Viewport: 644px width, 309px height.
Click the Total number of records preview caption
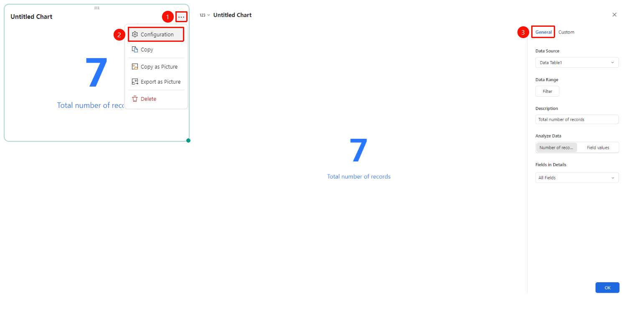(359, 176)
